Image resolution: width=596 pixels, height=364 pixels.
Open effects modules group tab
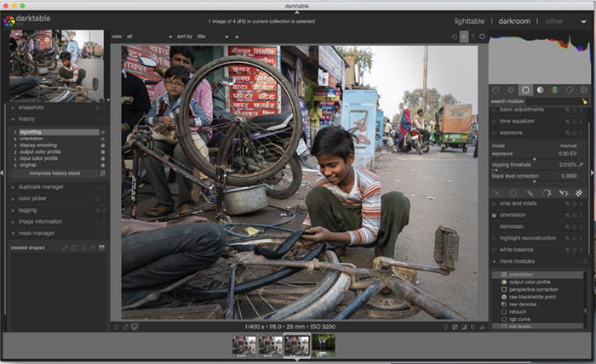[584, 90]
